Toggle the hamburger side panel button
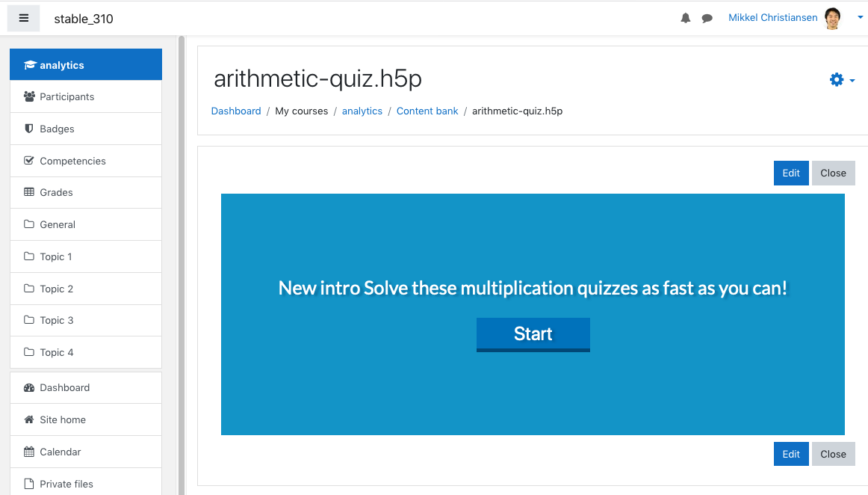The image size is (868, 495). (23, 18)
